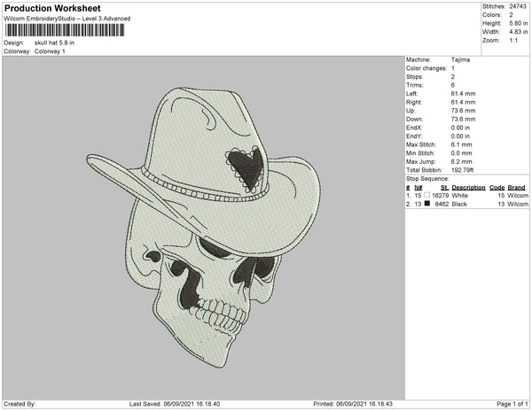Click the Description column header
This screenshot has height=411, width=532.
468,188
